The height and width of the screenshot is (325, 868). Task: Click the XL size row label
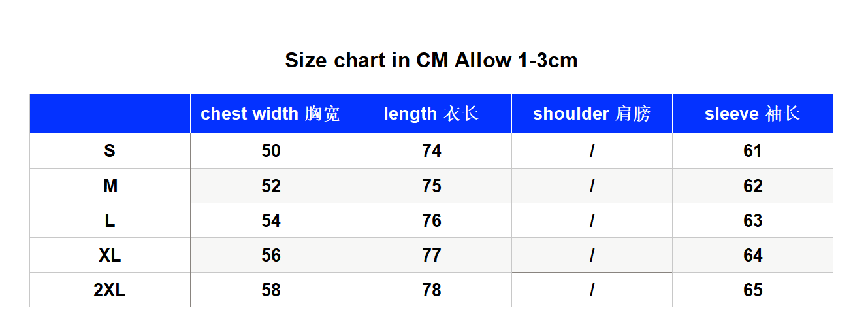110,256
